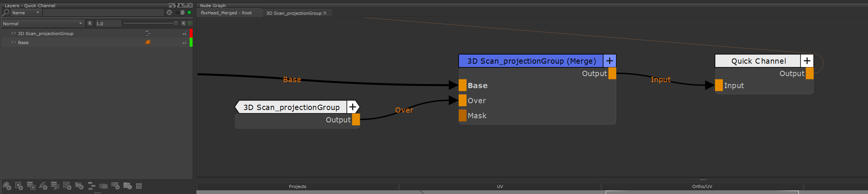Click the layer search text field
The image size is (868, 194).
point(103,13)
